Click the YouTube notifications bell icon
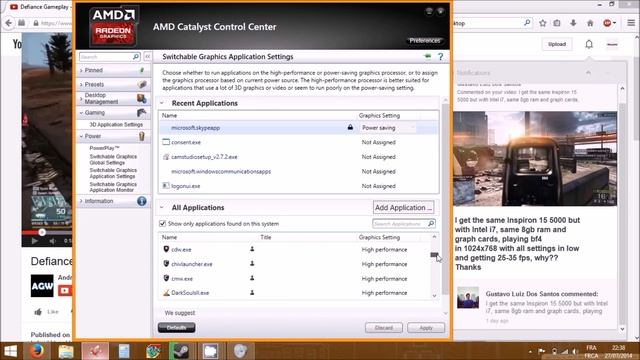The width and height of the screenshot is (640, 360). [589, 44]
